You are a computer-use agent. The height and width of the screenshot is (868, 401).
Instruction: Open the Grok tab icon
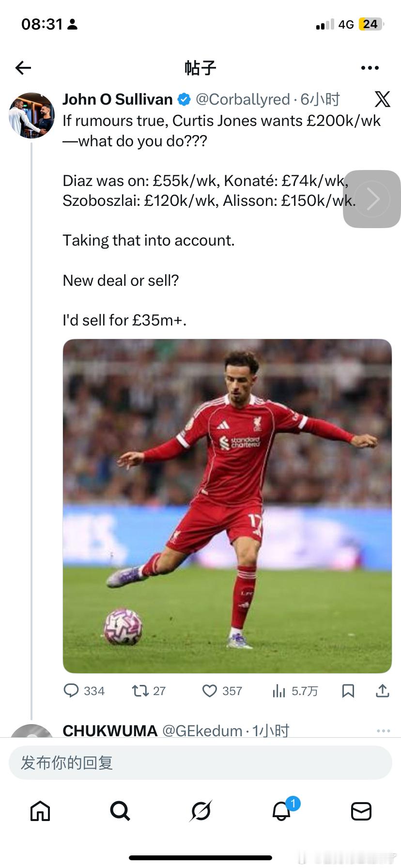click(x=200, y=810)
